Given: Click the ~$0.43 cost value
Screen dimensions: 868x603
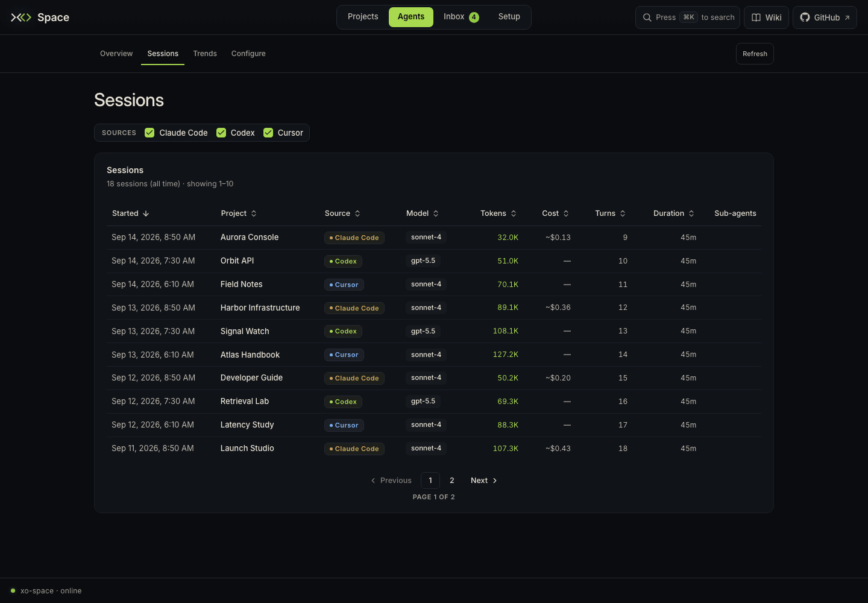Looking at the screenshot, I should click(x=558, y=449).
